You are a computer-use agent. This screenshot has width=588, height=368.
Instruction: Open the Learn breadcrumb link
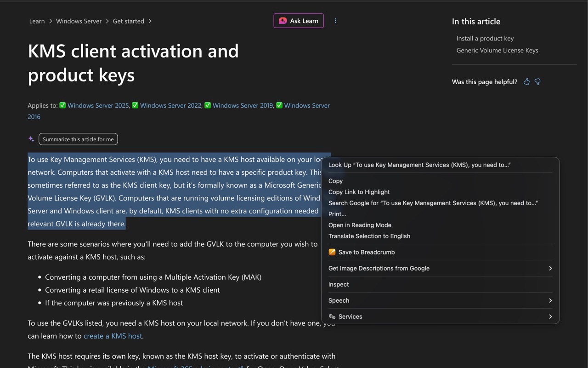point(37,21)
